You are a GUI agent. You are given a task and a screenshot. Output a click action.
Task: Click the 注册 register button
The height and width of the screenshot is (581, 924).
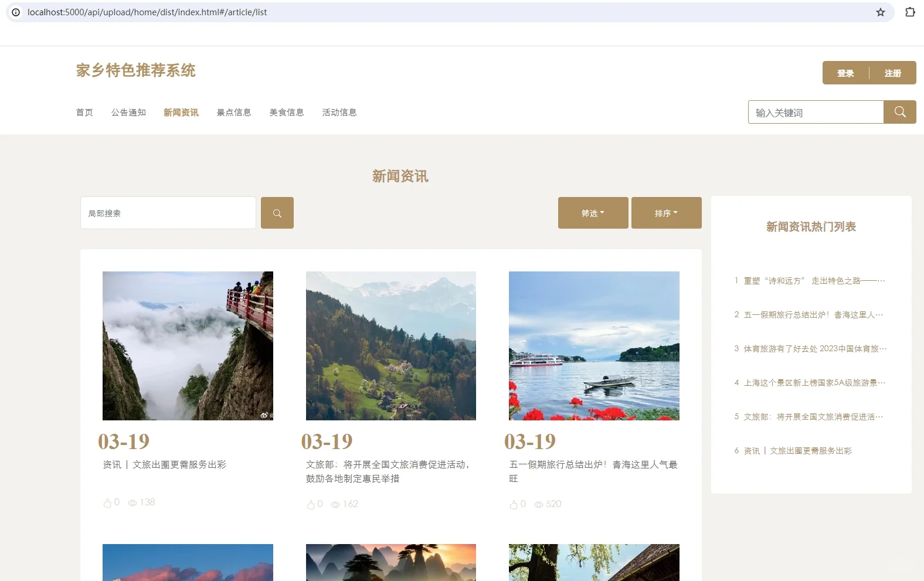pos(893,73)
